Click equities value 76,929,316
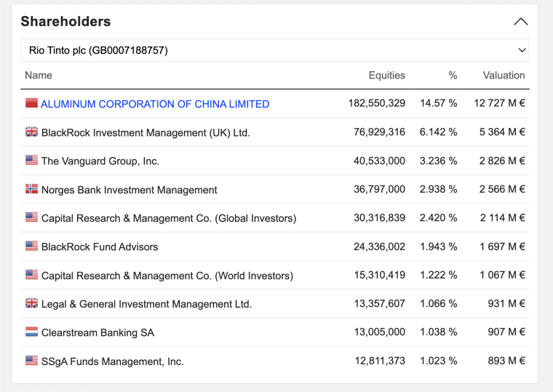 pyautogui.click(x=380, y=132)
